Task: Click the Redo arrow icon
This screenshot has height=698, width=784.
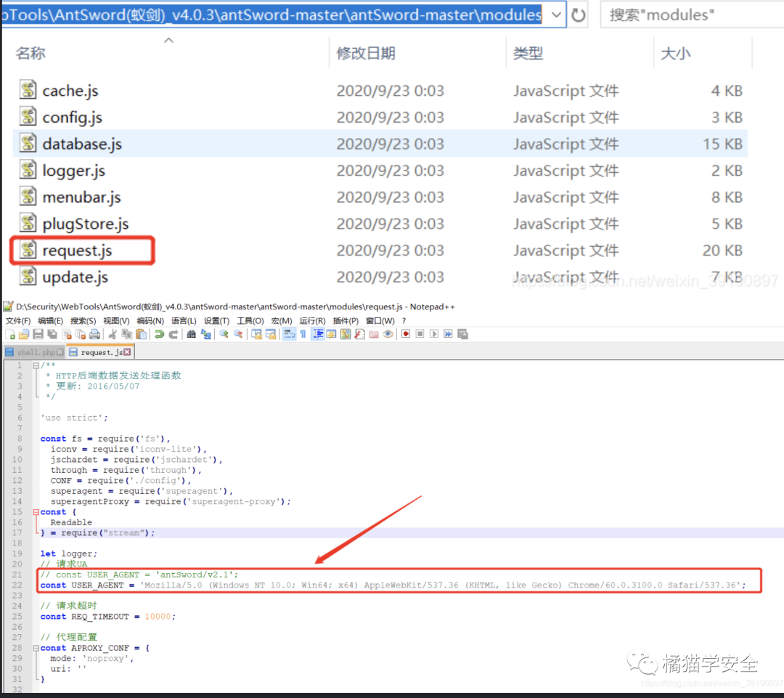Action: click(x=173, y=334)
